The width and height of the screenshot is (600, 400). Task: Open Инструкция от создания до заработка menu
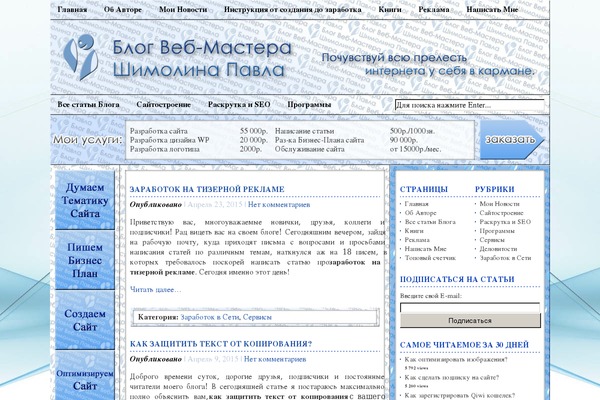(x=293, y=10)
